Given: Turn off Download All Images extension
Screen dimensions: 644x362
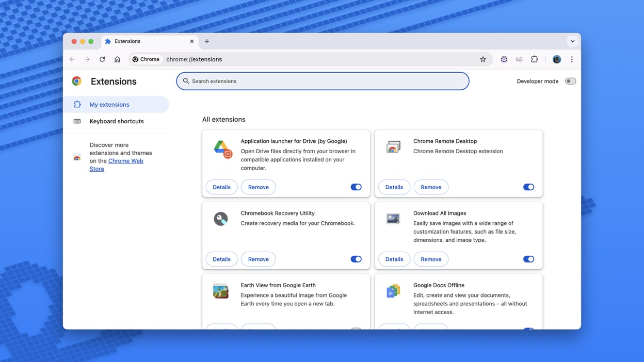Looking at the screenshot, I should [x=528, y=259].
